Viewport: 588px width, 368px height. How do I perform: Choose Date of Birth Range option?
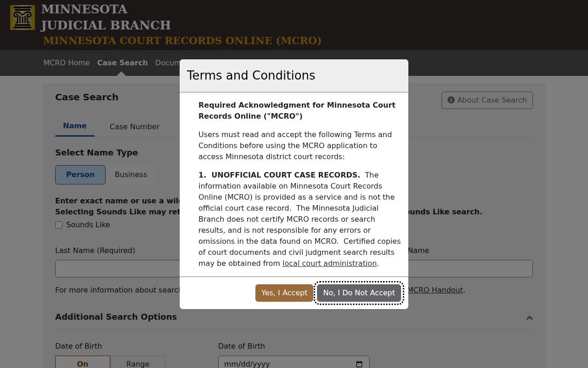[138, 362]
